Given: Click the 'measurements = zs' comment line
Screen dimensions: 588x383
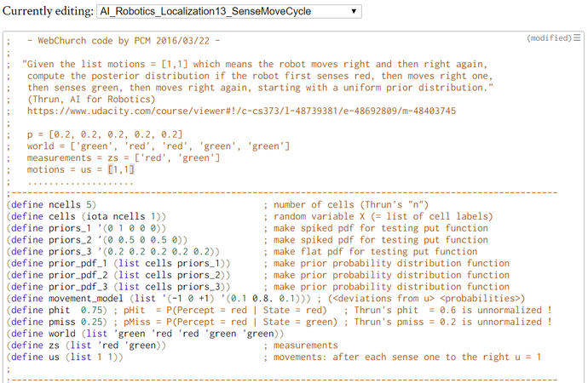Looking at the screenshot, I should (124, 157).
